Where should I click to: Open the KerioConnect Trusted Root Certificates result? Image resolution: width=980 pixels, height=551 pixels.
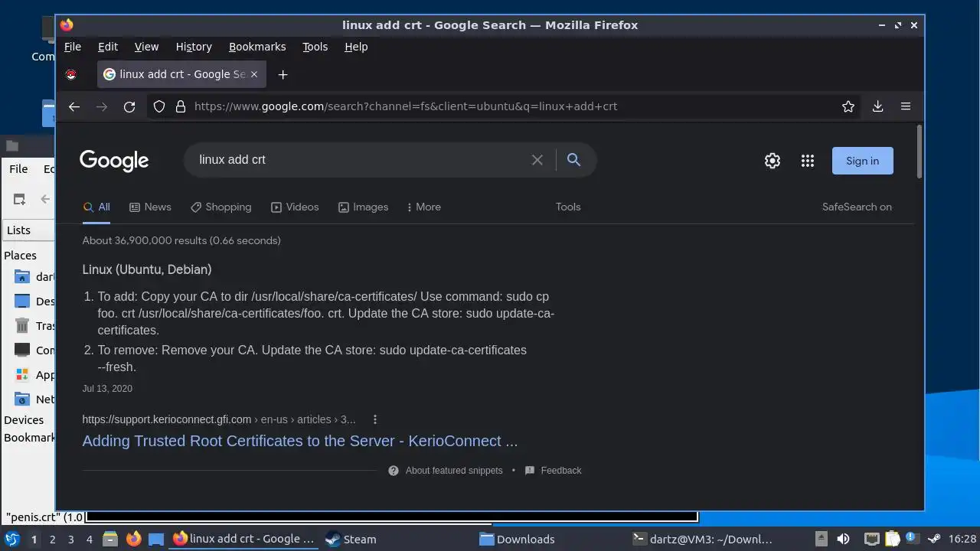click(x=300, y=442)
